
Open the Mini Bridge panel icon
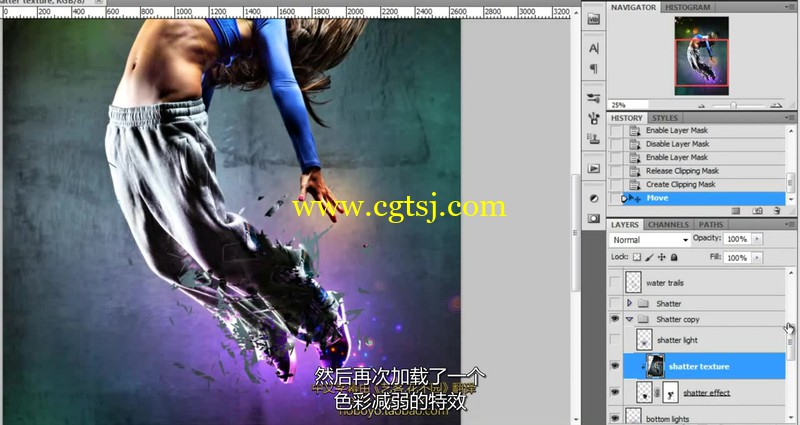(x=593, y=19)
